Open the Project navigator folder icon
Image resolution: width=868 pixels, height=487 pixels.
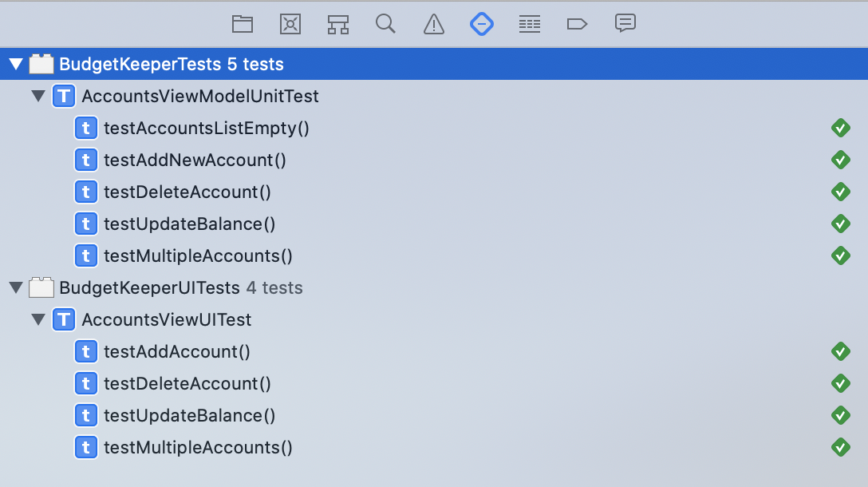coord(243,24)
